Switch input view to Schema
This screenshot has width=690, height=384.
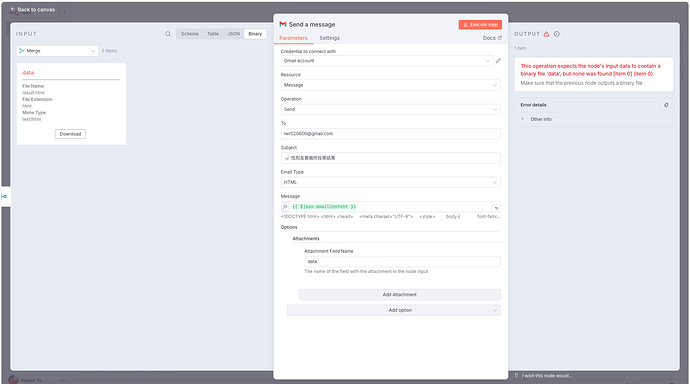click(x=190, y=34)
